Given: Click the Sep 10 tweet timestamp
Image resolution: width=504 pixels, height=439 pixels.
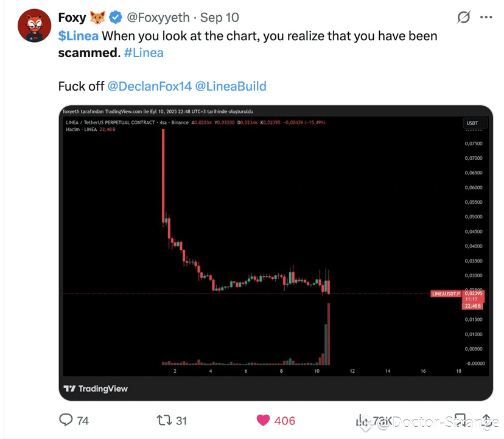Looking at the screenshot, I should point(220,18).
